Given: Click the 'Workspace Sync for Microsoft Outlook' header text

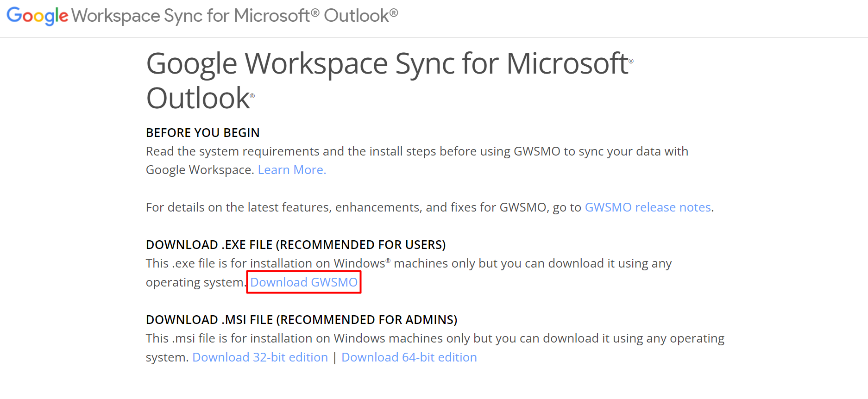Looking at the screenshot, I should point(235,16).
